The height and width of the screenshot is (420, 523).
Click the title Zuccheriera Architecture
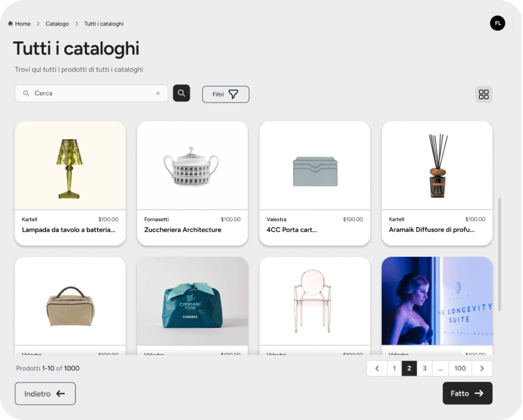[x=183, y=230]
